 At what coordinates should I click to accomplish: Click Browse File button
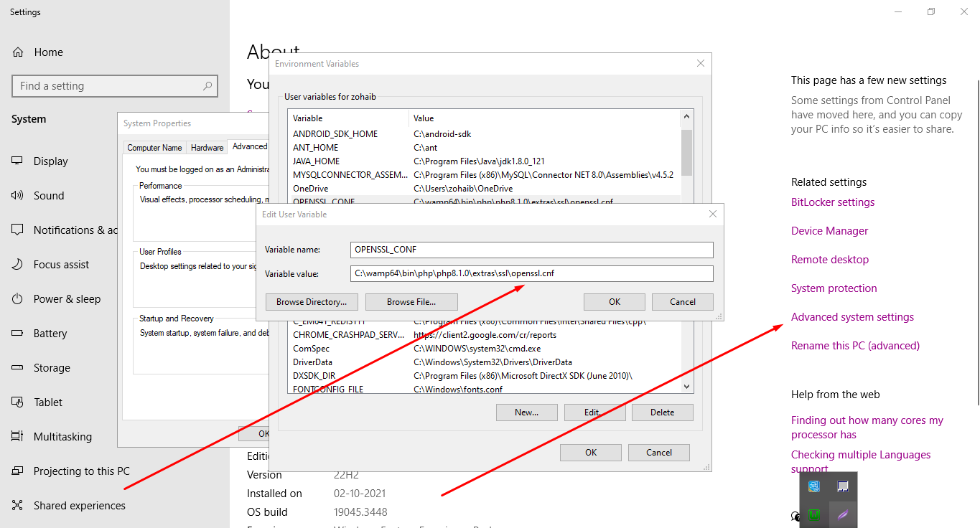coord(411,302)
